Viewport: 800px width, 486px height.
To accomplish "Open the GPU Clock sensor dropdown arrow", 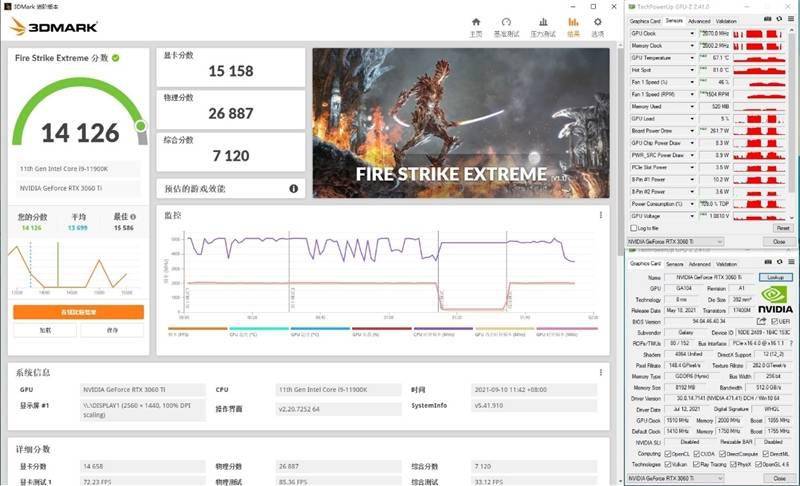I will (x=692, y=33).
